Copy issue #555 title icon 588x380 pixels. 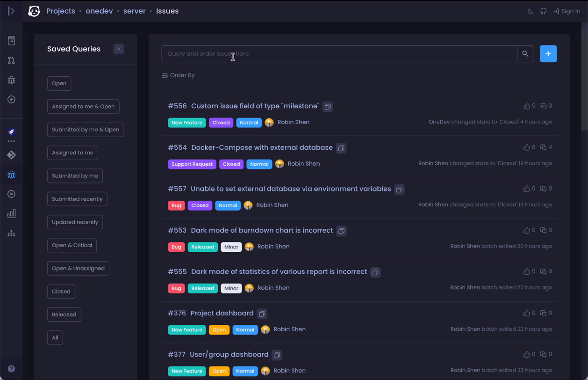[x=375, y=272]
